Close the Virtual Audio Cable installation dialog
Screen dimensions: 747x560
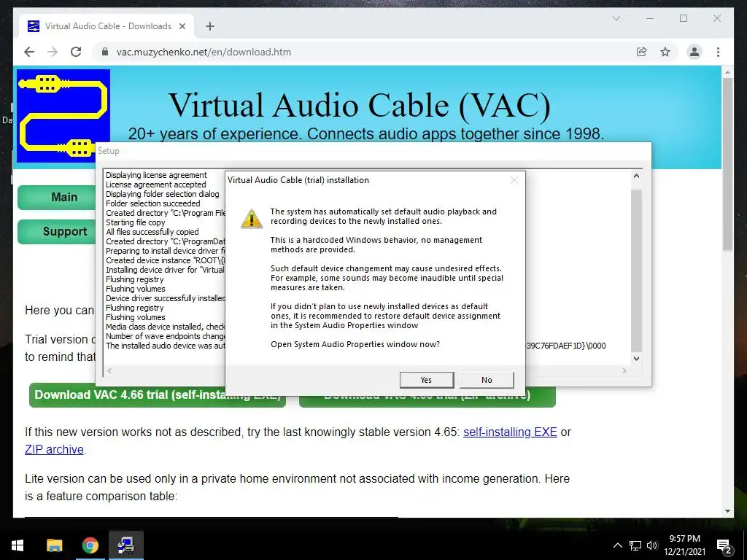pos(514,180)
